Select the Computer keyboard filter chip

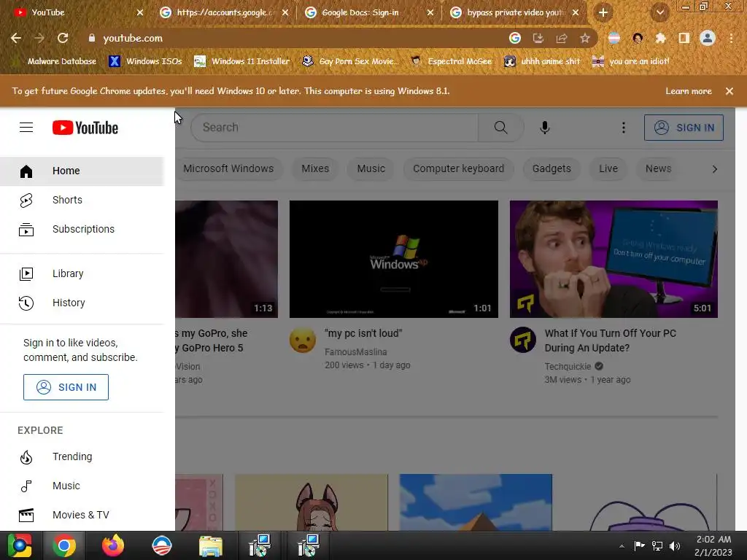click(458, 168)
